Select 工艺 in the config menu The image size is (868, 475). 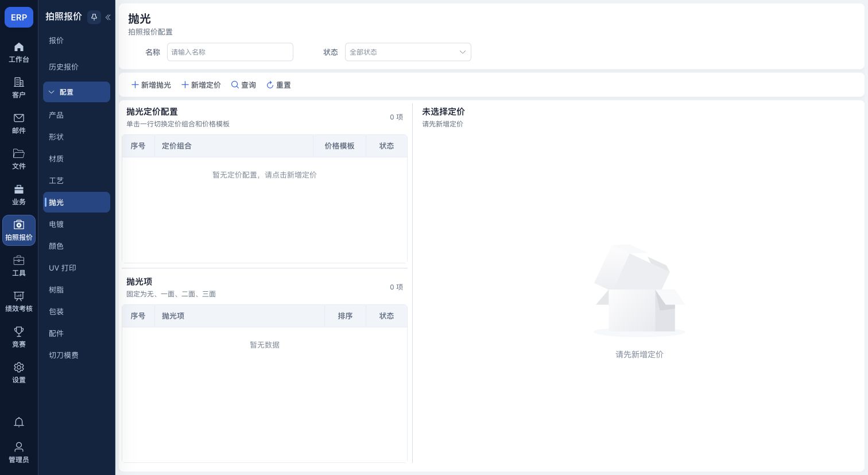coord(76,180)
